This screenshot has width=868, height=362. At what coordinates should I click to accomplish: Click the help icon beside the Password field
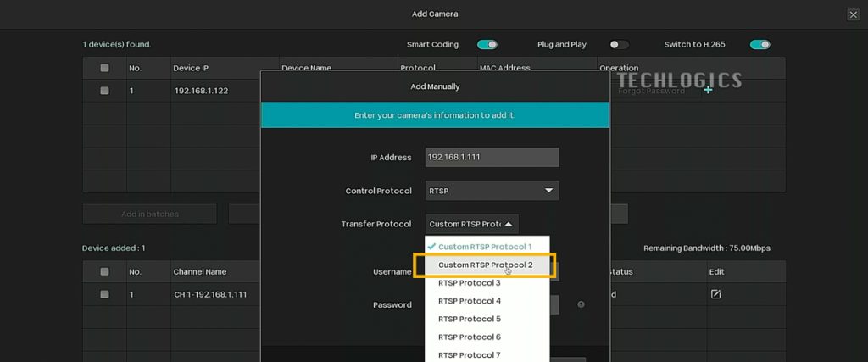click(x=581, y=304)
